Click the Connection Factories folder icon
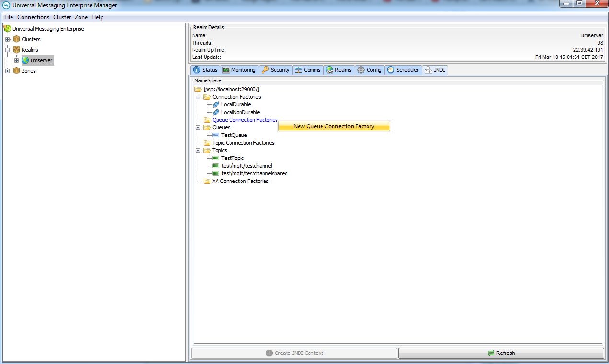 tap(207, 97)
